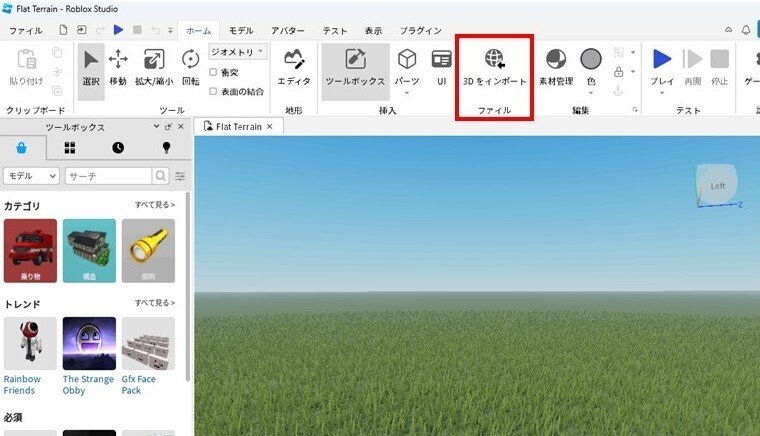Screen dimensions: 760x436
Task: Open Creations lightbulb tab in Toolbox
Action: tap(166, 147)
